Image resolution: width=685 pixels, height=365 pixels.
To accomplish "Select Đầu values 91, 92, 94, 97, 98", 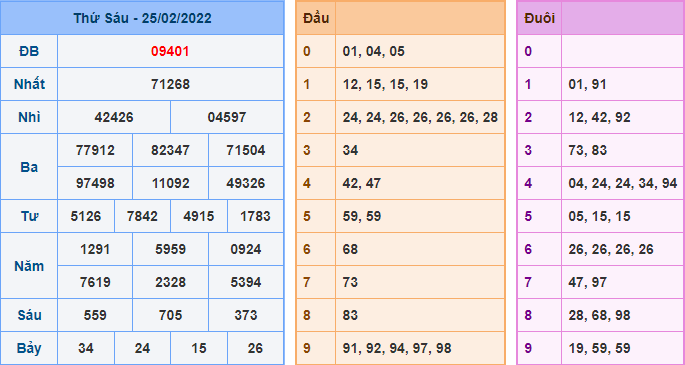I will pyautogui.click(x=397, y=348).
